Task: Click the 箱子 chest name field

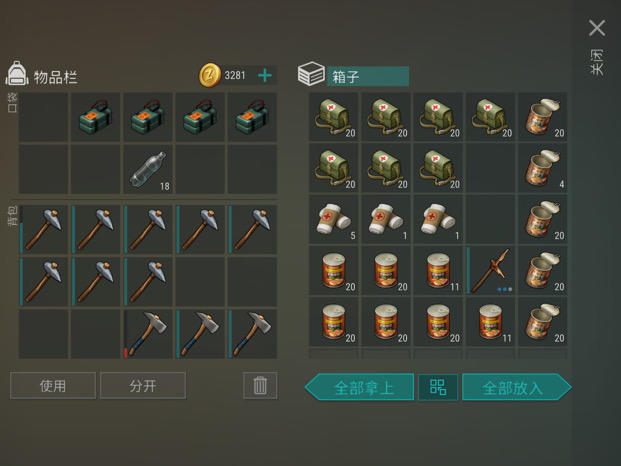Action: coord(368,76)
